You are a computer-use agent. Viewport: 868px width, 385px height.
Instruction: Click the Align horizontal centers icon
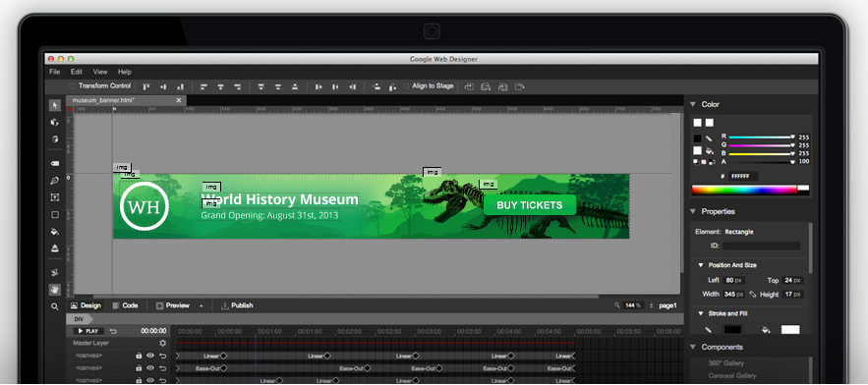pos(221,86)
